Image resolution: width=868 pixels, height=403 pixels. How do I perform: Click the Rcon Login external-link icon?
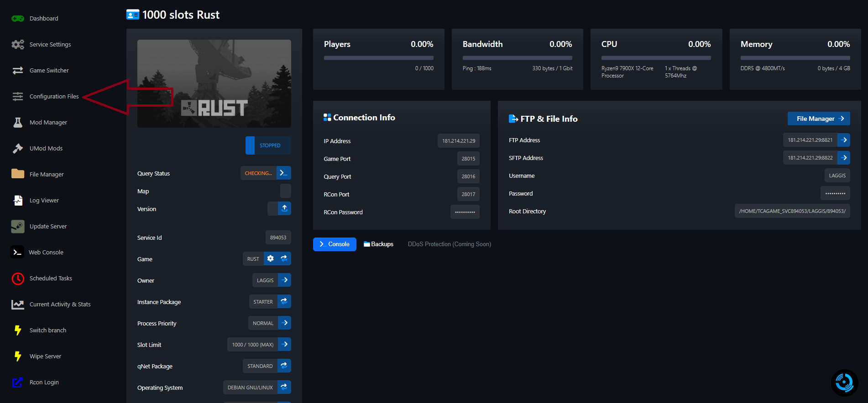(18, 382)
